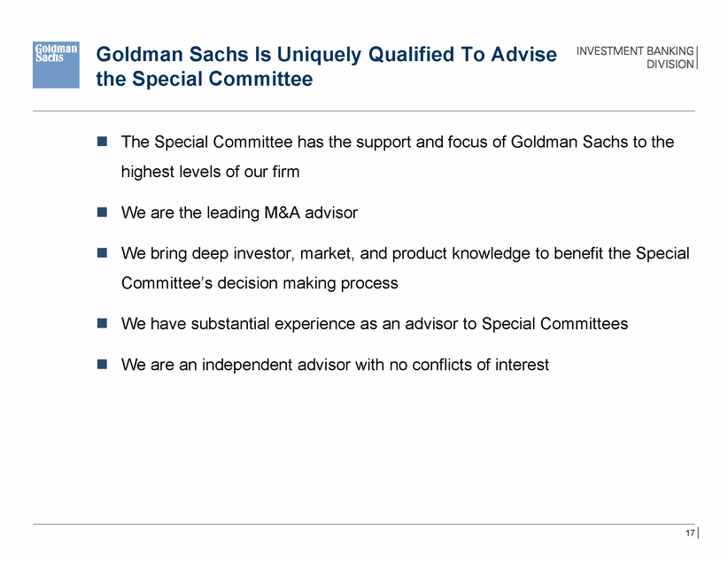Click 'the Special Committee' in the title
Image resolution: width=728 pixels, height=562 pixels.
coord(205,79)
